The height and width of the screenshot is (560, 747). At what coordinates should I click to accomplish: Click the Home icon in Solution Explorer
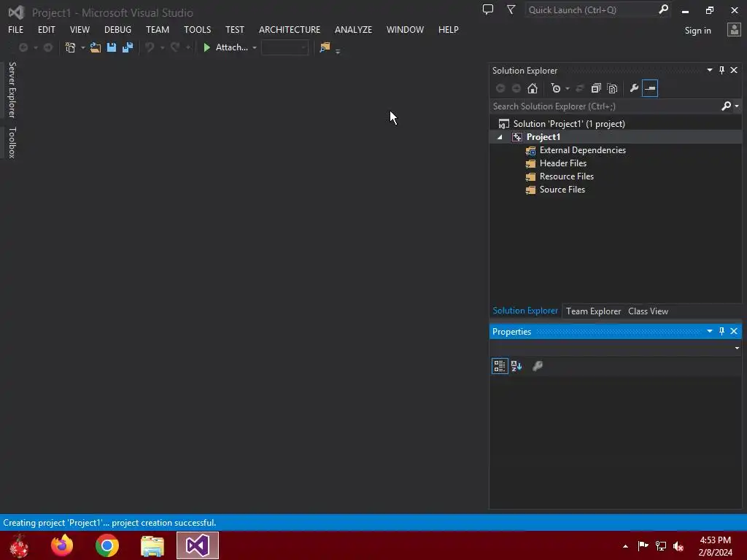point(533,88)
